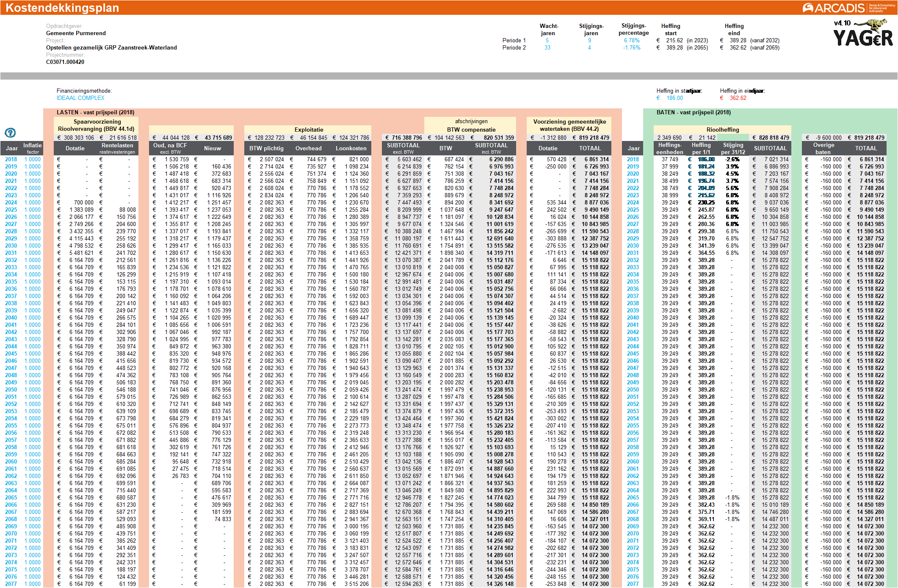Click the 716 388 796 subtotal total

[x=406, y=138]
